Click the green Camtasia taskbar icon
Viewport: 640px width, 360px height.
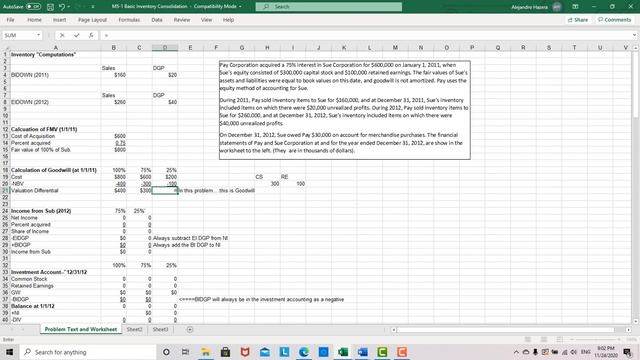pos(382,352)
